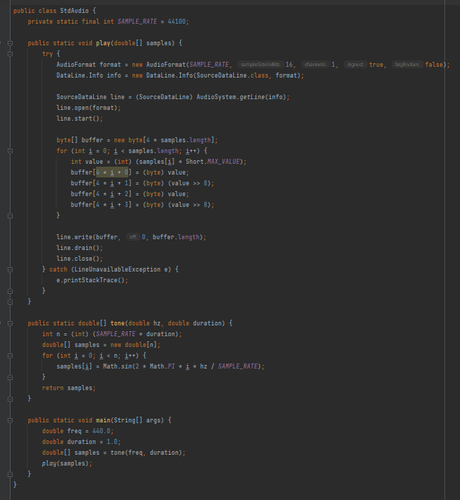This screenshot has height=500, width=460.
Task: Click the tone method name in its declaration
Action: (x=117, y=323)
